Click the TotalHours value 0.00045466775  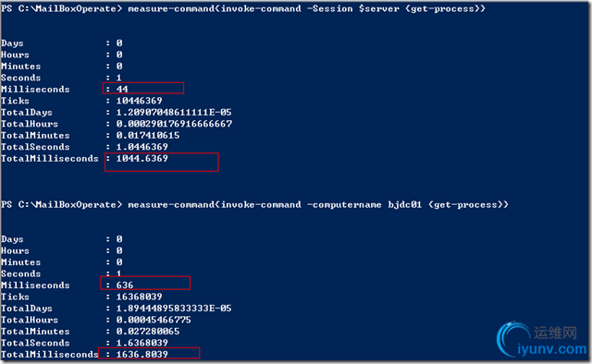point(154,320)
